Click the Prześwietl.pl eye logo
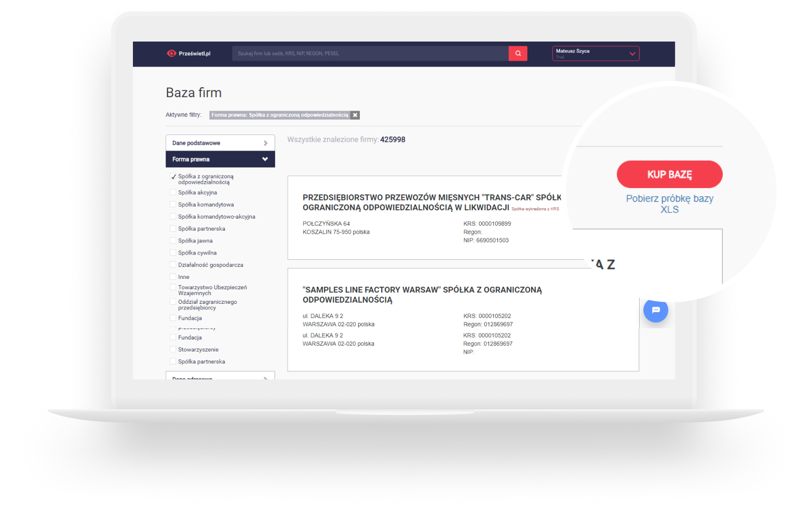 coord(171,53)
